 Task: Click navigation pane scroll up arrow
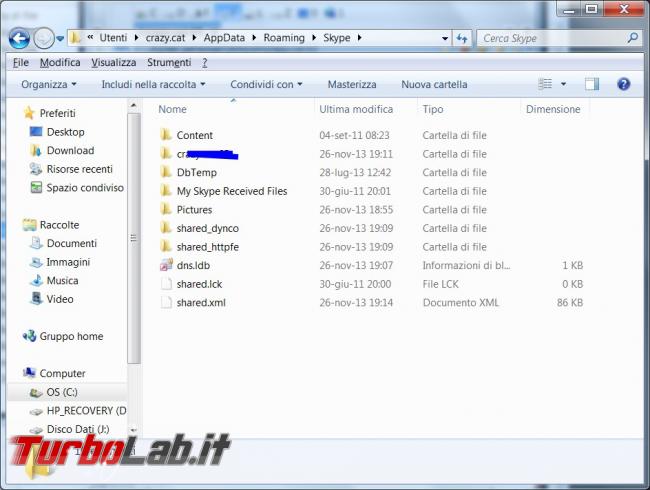pyautogui.click(x=133, y=106)
